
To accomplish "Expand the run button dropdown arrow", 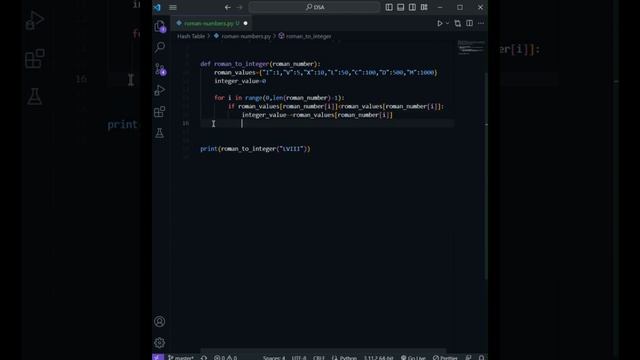I will click(447, 23).
